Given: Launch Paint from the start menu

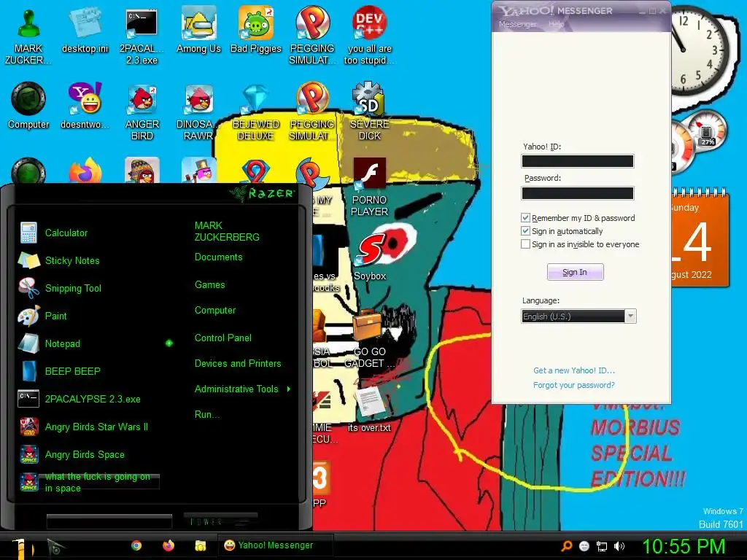Looking at the screenshot, I should pos(55,316).
